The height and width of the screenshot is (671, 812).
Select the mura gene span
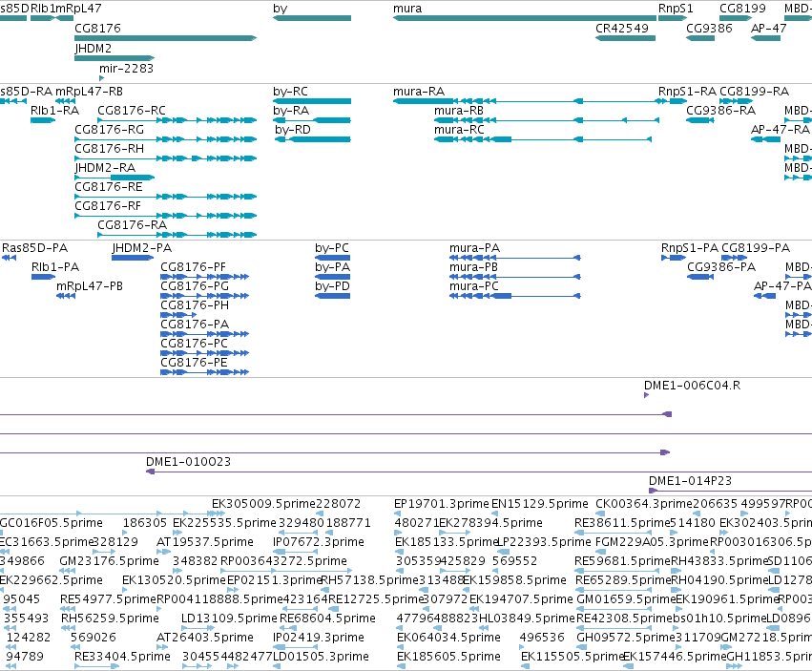pyautogui.click(x=525, y=18)
